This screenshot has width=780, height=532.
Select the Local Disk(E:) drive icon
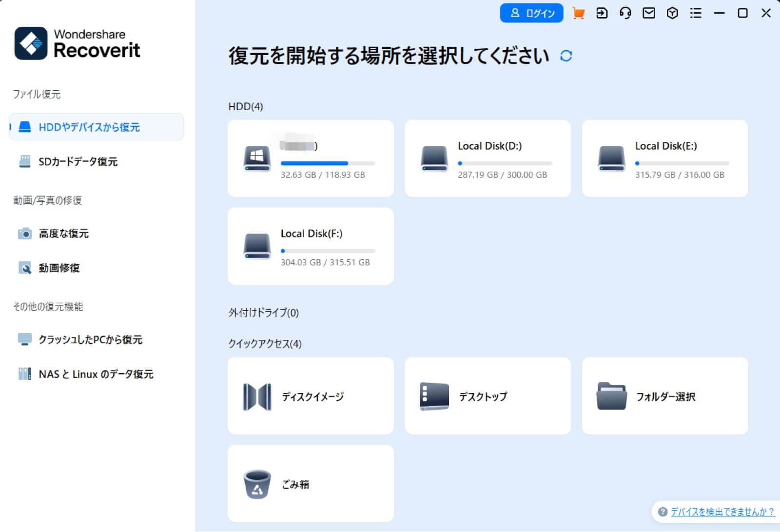[x=611, y=159]
